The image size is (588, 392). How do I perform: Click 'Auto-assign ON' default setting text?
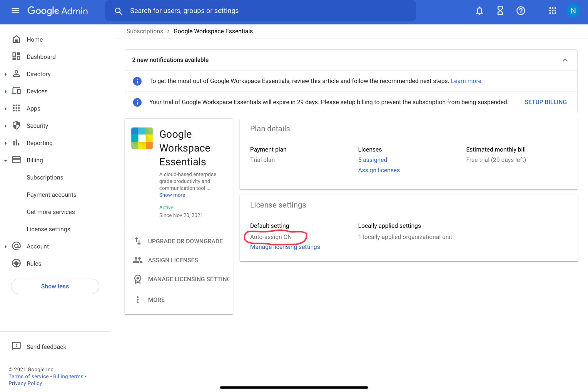(271, 237)
